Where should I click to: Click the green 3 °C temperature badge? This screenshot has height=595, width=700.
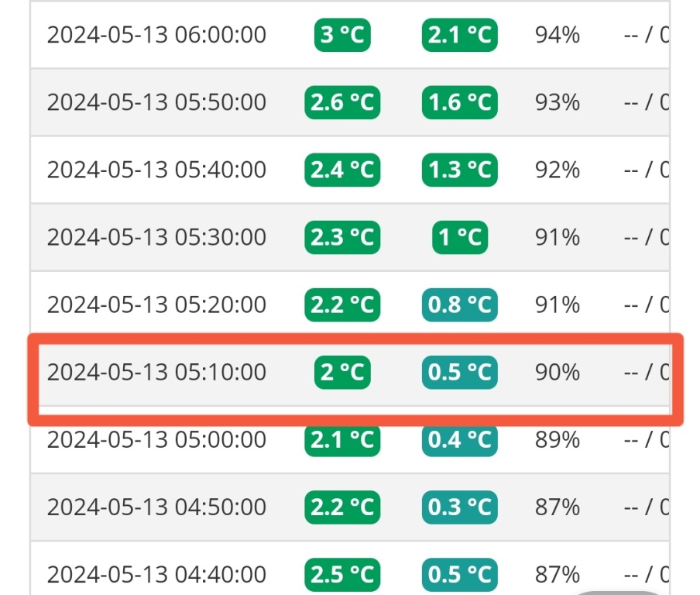342,35
